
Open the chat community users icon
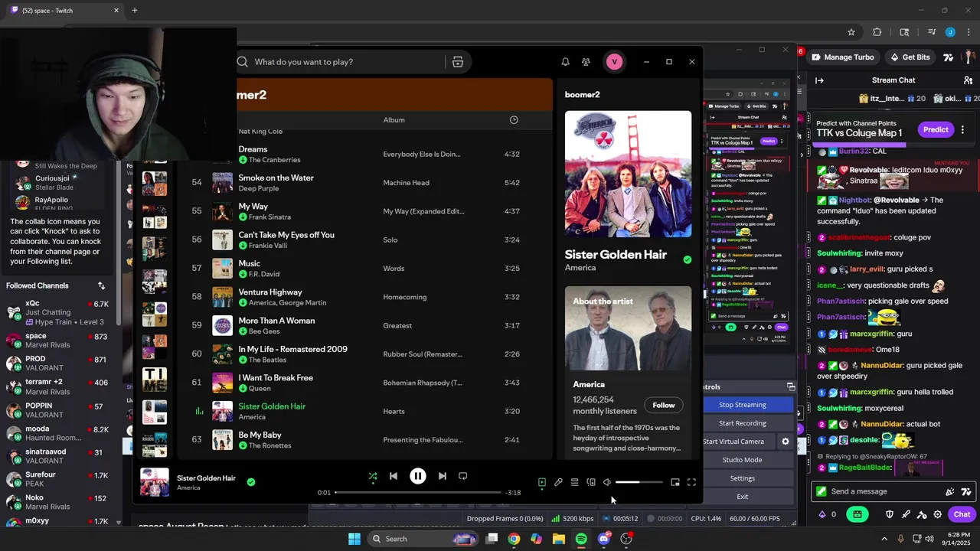[x=968, y=80]
